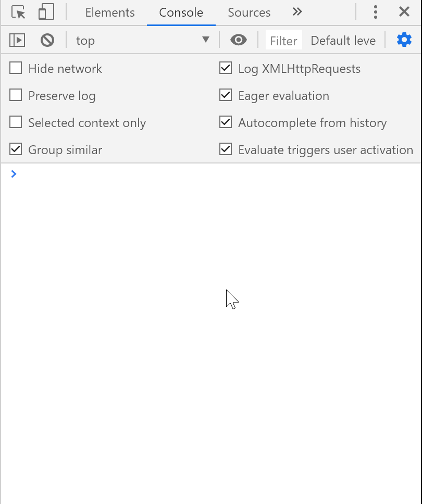Uncheck the Eager evaluation option

point(226,95)
